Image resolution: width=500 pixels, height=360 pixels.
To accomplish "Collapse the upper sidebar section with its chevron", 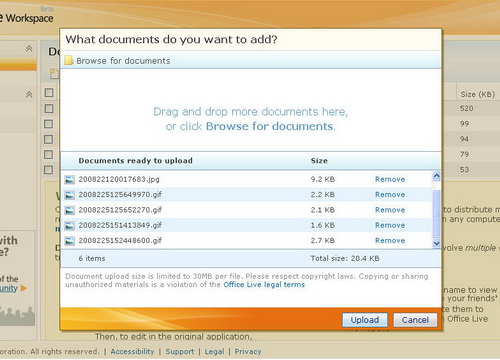I will [x=29, y=49].
